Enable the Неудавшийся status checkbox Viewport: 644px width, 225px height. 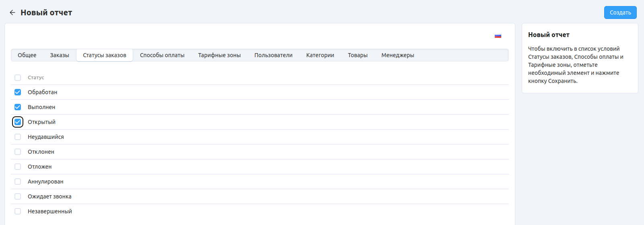click(x=18, y=137)
